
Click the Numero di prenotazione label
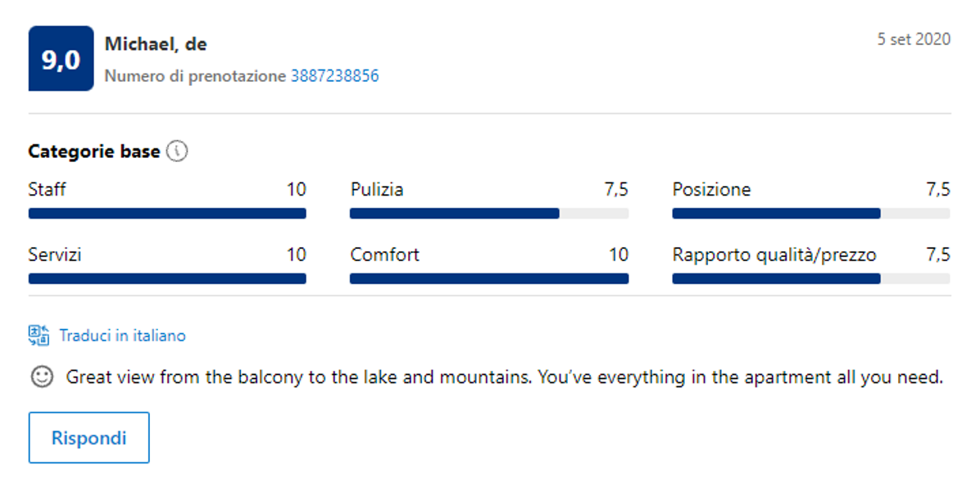(195, 76)
